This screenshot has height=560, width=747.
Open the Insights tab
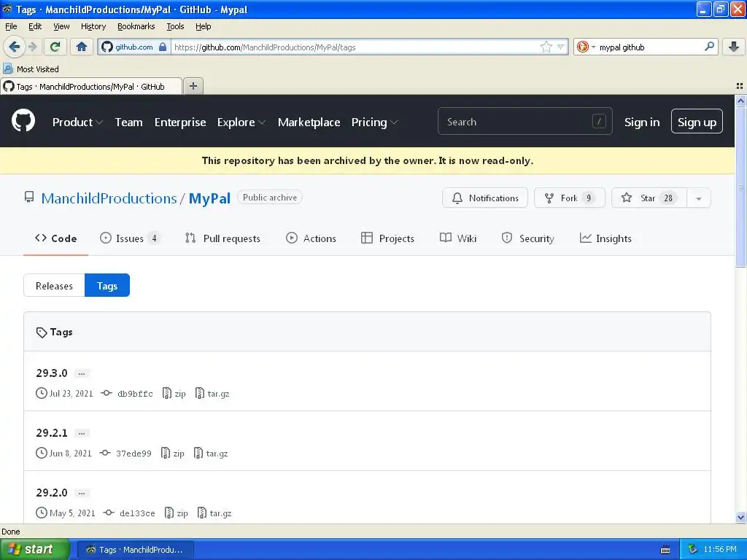[x=605, y=238]
